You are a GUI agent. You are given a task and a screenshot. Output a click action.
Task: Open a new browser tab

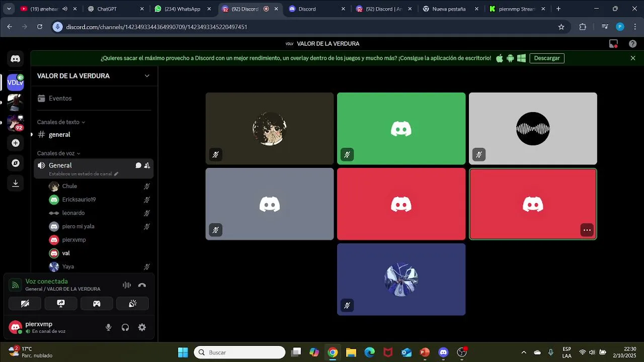(558, 9)
